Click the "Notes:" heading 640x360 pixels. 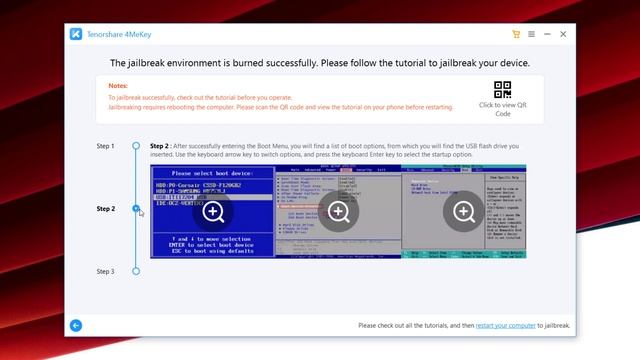tap(118, 86)
